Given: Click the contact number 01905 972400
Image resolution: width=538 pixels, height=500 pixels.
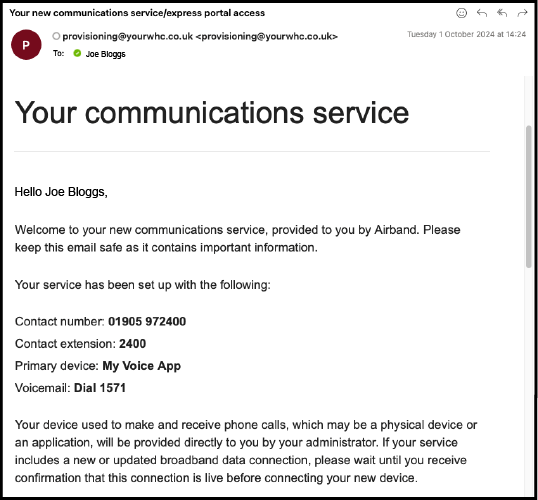Looking at the screenshot, I should pyautogui.click(x=147, y=322).
